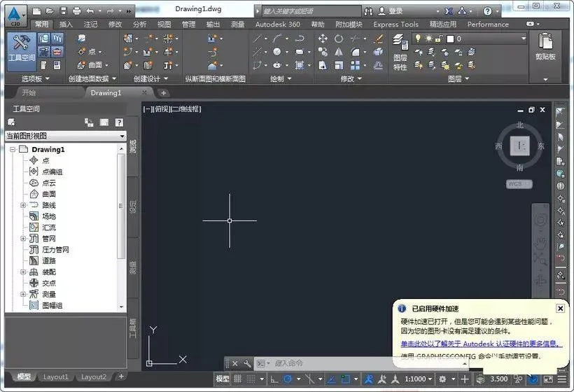Open the layer 0 dropdown list
Viewport: 574px width, 392px height.
coord(524,38)
